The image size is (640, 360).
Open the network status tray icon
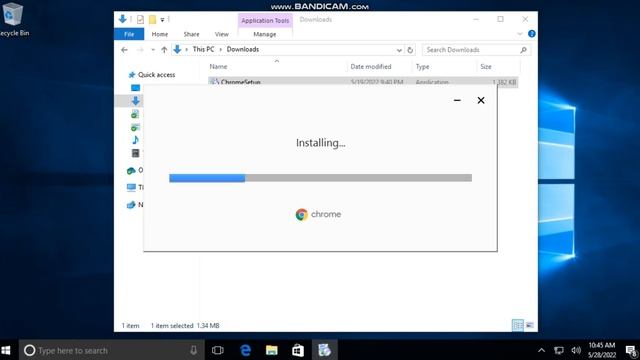[x=559, y=350]
